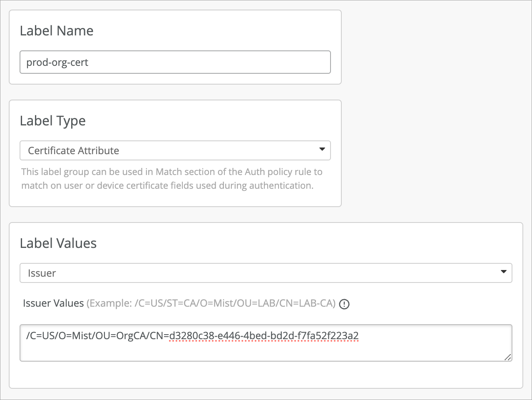Image resolution: width=532 pixels, height=400 pixels.
Task: Click the Label Values heading
Action: pos(58,243)
